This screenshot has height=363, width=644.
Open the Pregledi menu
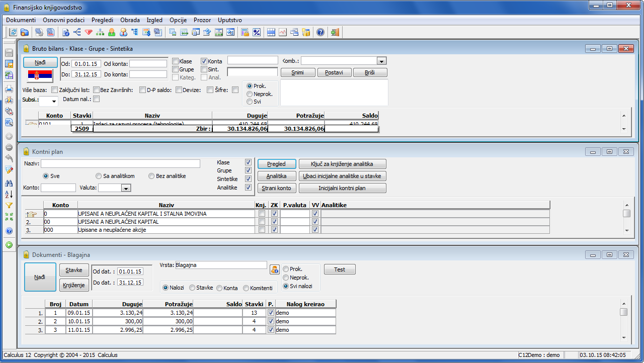click(x=102, y=20)
